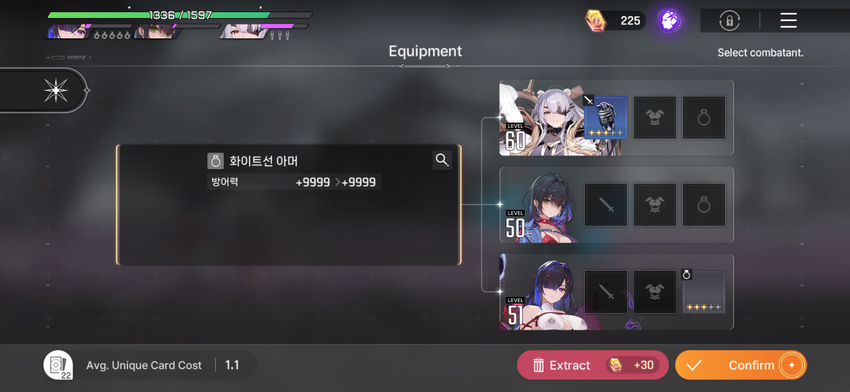This screenshot has height=392, width=850.
Task: Open the card deck icon with 22
Action: coord(58,365)
